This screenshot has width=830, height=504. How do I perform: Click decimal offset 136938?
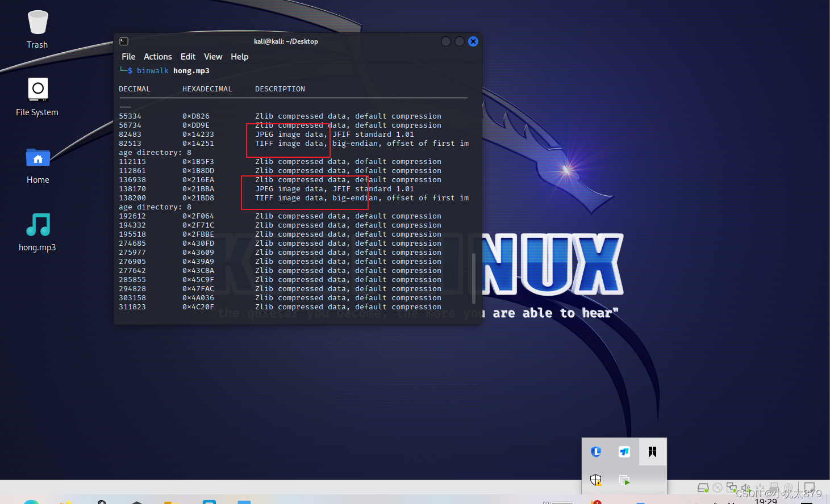pos(132,180)
